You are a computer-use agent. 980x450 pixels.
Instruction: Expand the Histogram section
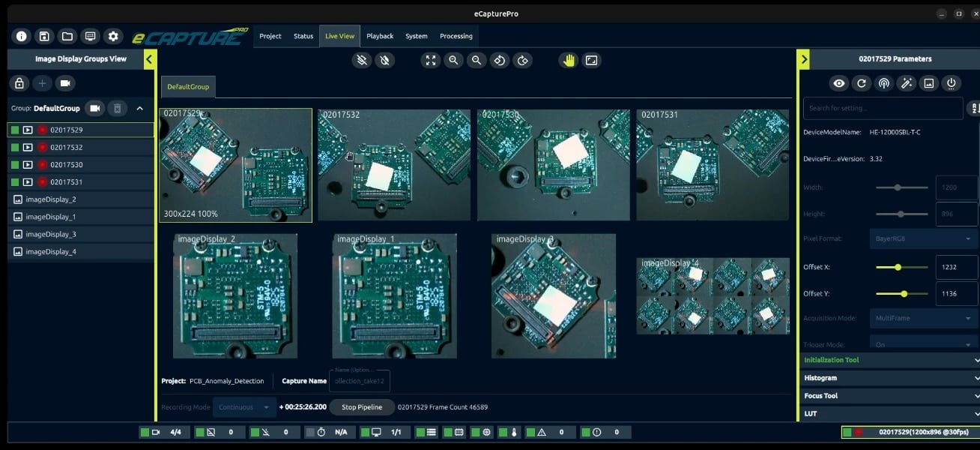(889, 378)
